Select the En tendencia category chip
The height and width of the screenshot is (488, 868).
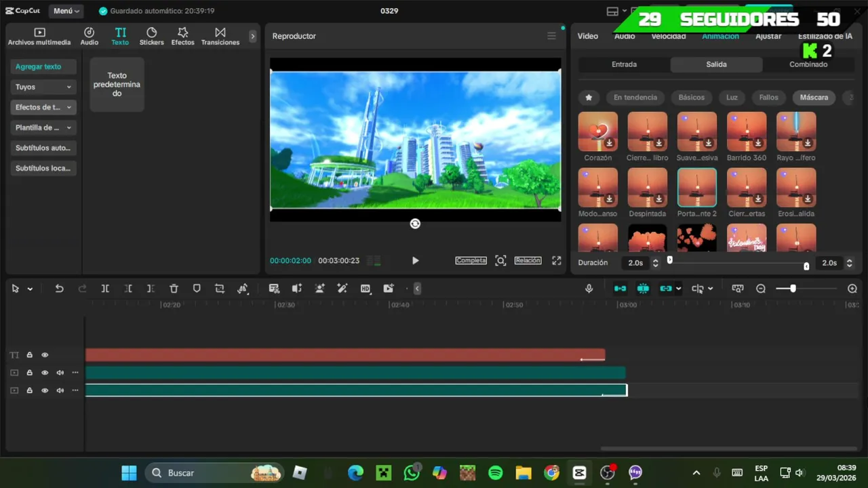635,98
